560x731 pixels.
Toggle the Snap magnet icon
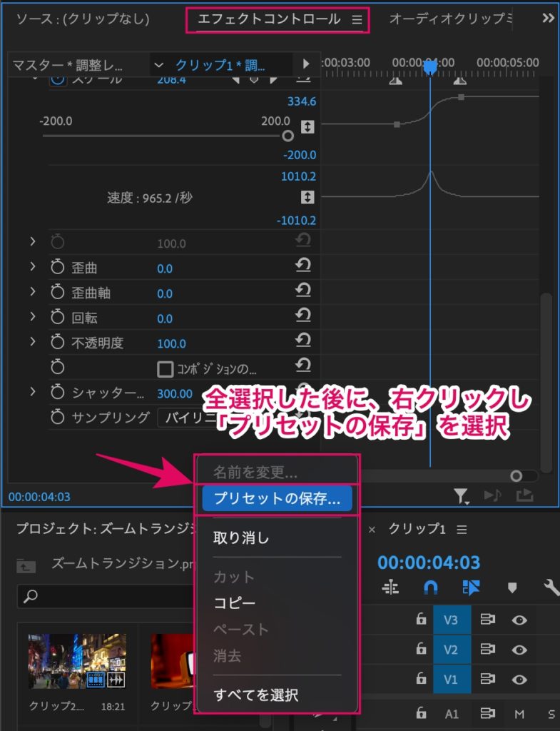(x=430, y=588)
